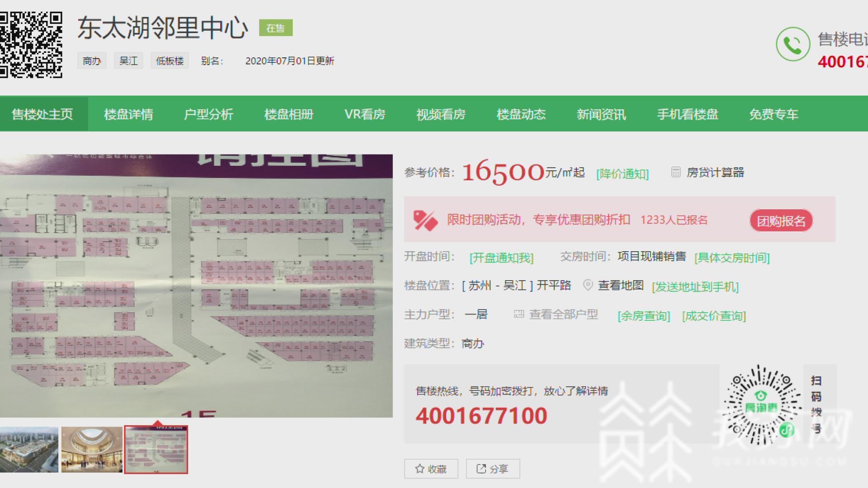This screenshot has width=868, height=488.
Task: Click the 在售 status badge
Action: click(275, 28)
